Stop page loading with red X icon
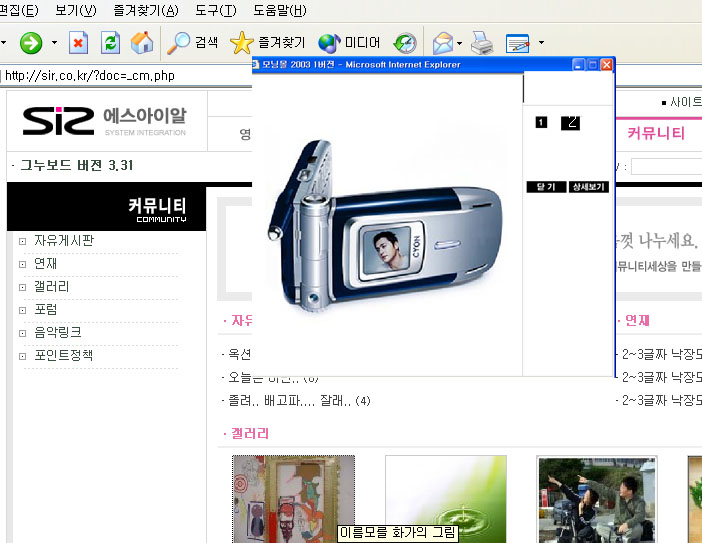Screen dimensions: 702x543 pyautogui.click(x=78, y=43)
